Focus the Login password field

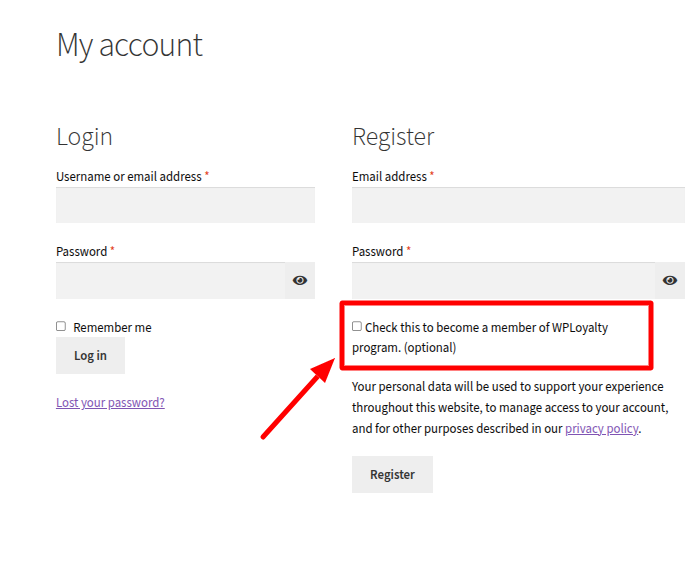(170, 280)
